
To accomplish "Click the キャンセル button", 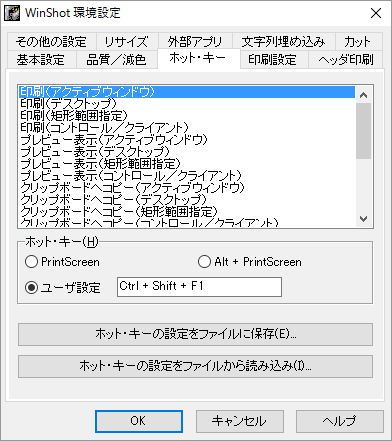I will 240,421.
